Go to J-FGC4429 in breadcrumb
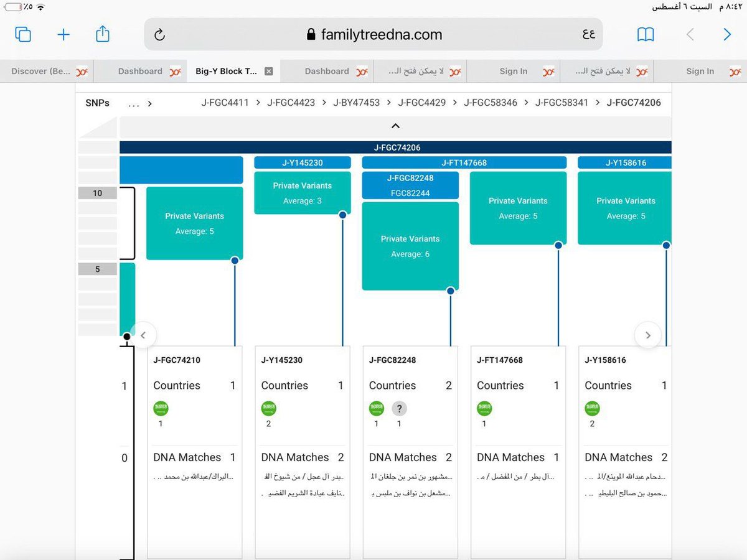 click(422, 103)
